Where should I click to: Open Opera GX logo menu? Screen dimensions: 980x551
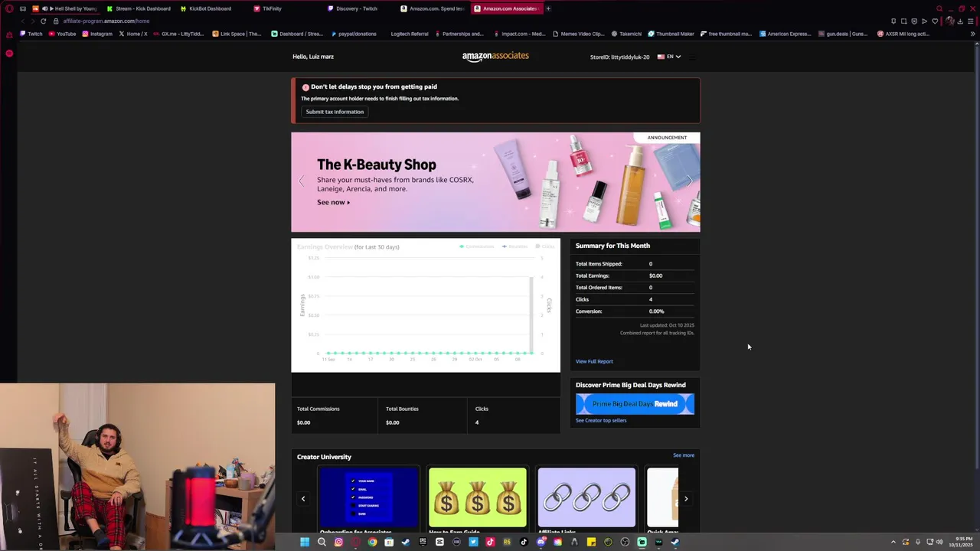[x=8, y=8]
